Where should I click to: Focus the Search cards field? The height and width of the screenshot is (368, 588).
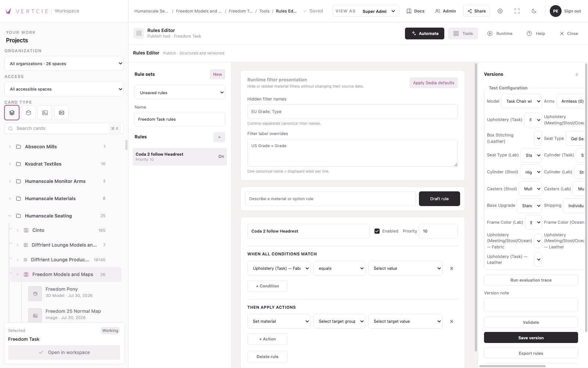coord(64,128)
